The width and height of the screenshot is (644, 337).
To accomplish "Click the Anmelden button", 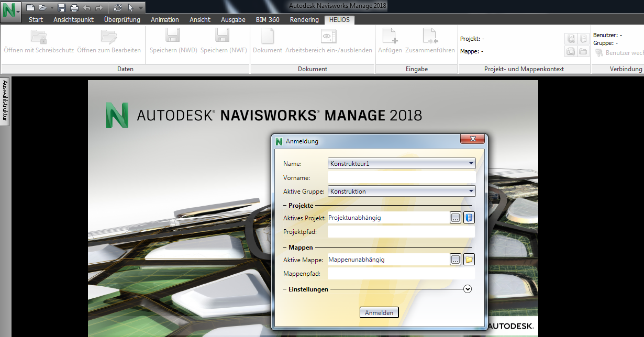I will [x=379, y=312].
